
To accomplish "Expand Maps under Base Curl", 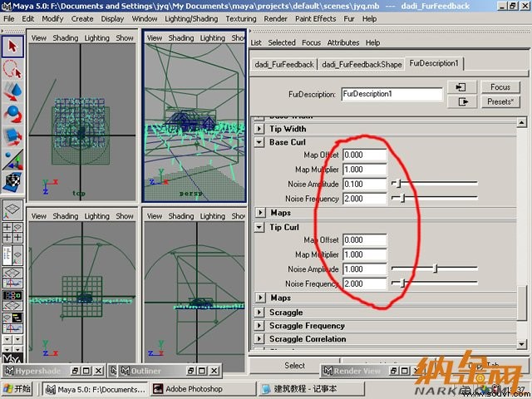I will tap(260, 213).
